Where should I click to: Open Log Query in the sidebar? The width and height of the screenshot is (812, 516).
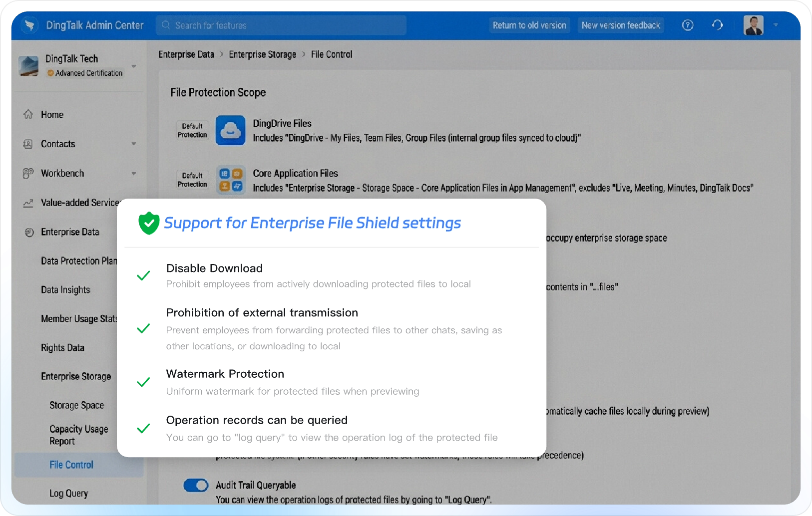(68, 494)
